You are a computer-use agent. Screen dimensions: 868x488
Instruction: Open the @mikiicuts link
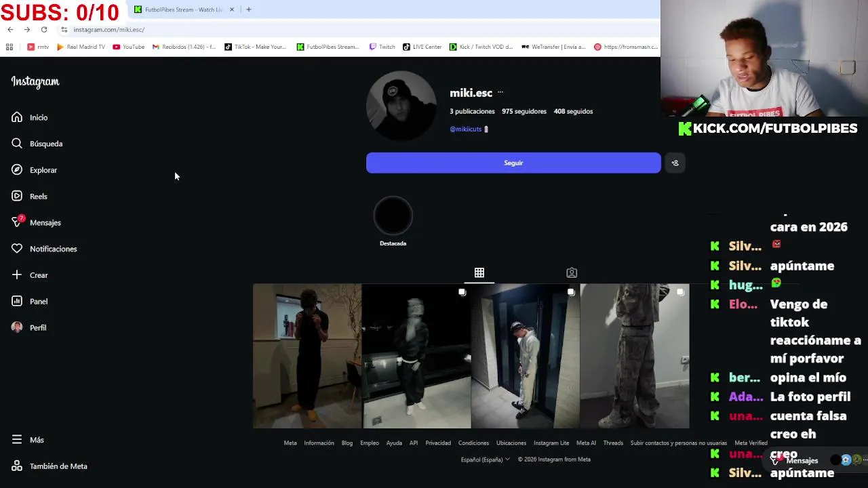465,129
